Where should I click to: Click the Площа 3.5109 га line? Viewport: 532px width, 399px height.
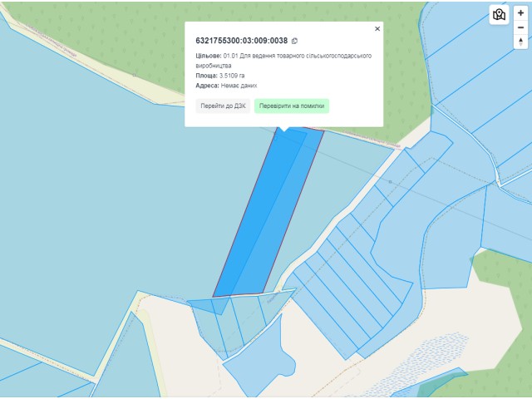click(219, 76)
